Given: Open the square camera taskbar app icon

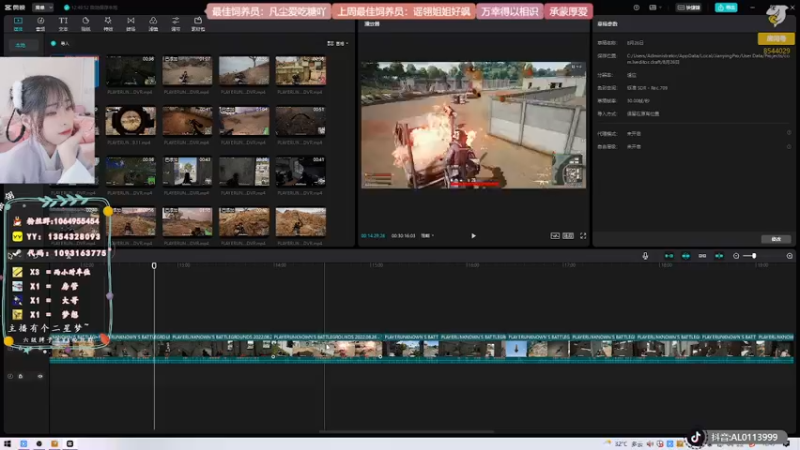Looking at the screenshot, I should [x=70, y=444].
